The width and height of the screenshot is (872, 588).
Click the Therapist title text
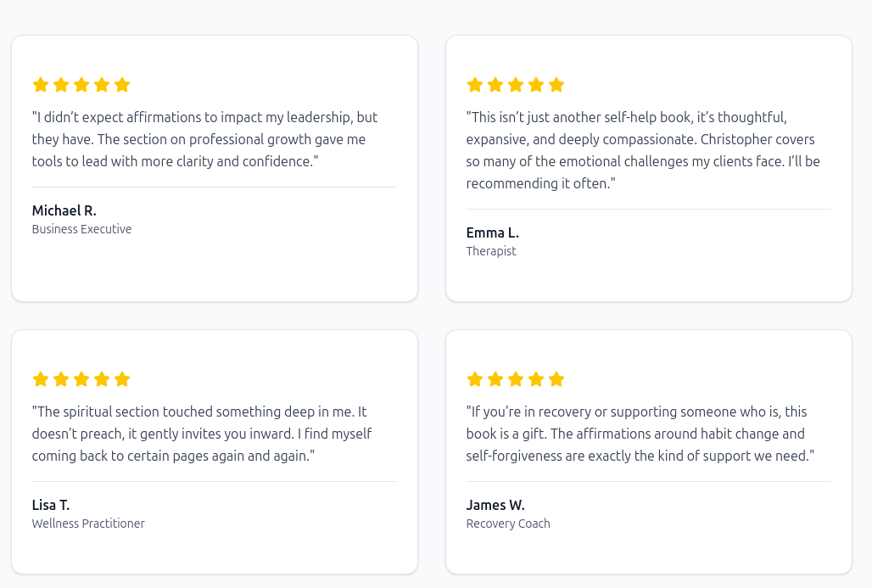coord(491,251)
